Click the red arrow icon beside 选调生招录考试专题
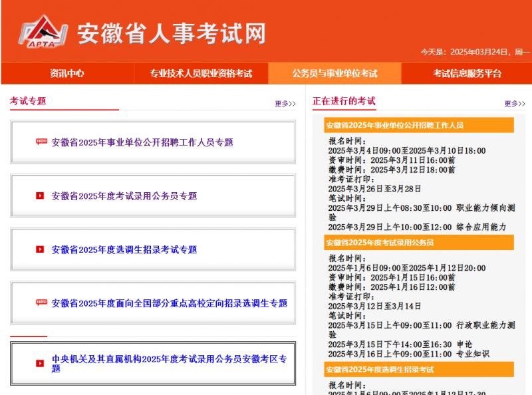 coord(40,249)
